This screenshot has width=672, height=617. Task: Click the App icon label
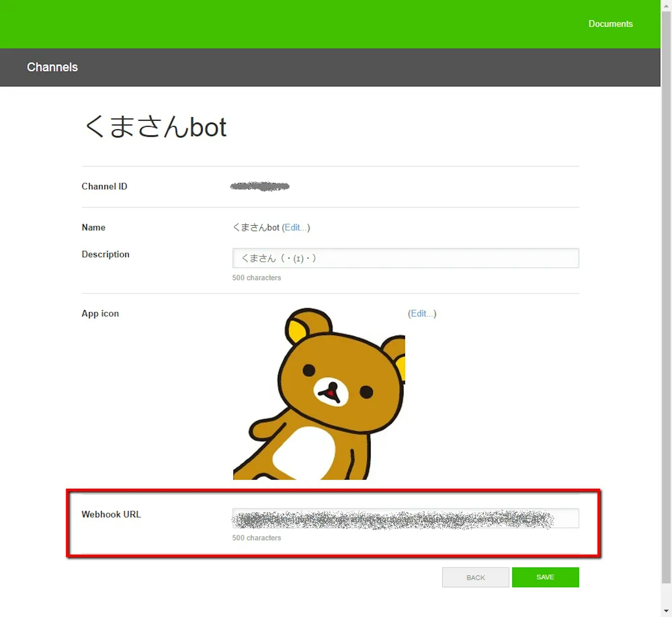[x=100, y=313]
